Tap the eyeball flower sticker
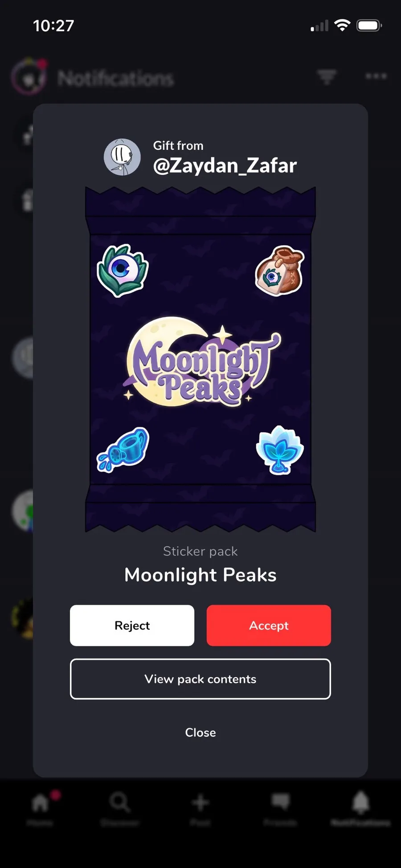Screen dimensions: 401x868 click(123, 271)
